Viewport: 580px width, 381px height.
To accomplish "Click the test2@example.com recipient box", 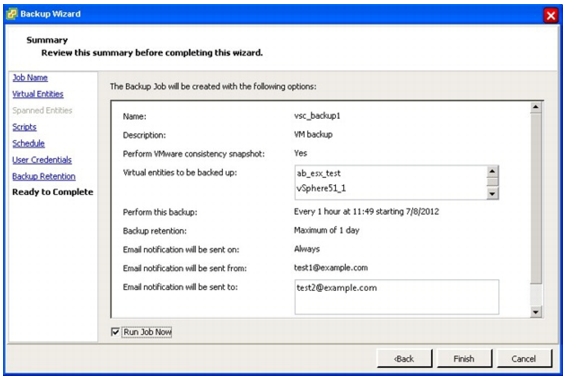I will coord(397,297).
